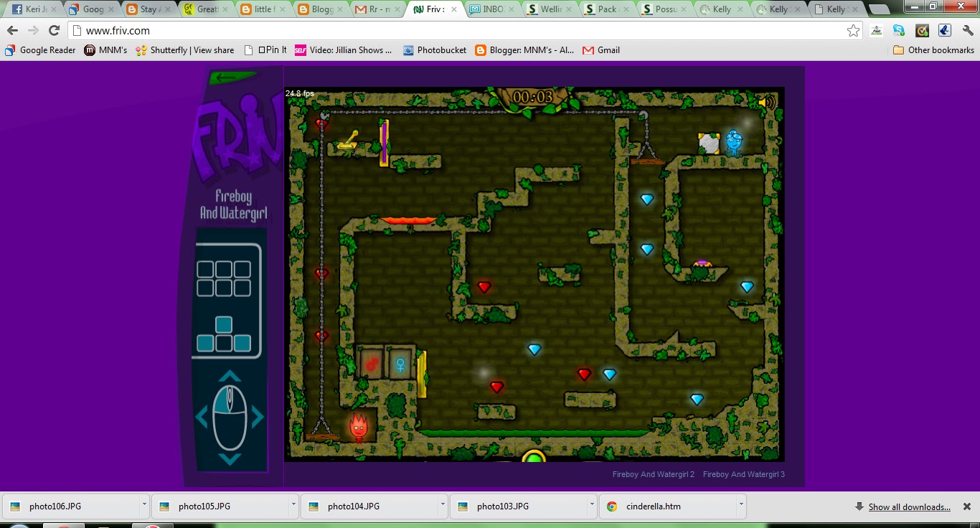Open the MNM's bookmark
Screen dimensions: 980x528
[105, 50]
